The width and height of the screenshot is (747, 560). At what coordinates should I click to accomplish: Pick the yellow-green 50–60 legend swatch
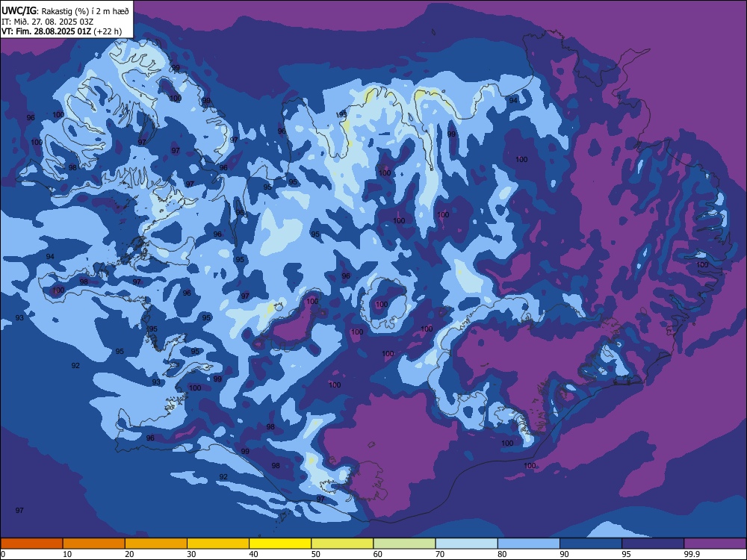[342, 544]
